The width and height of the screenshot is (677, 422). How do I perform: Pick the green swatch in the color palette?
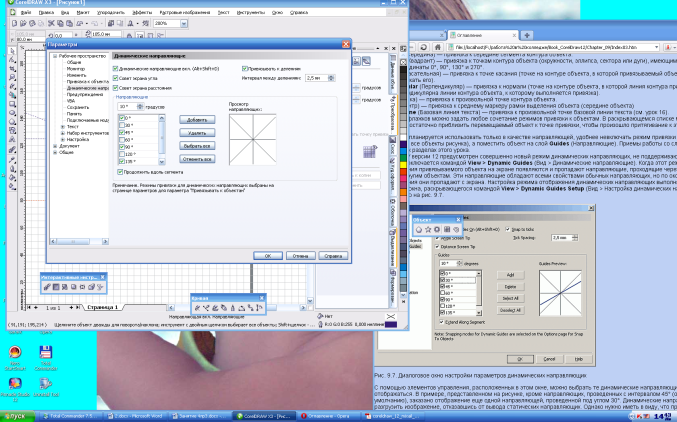coord(404,158)
